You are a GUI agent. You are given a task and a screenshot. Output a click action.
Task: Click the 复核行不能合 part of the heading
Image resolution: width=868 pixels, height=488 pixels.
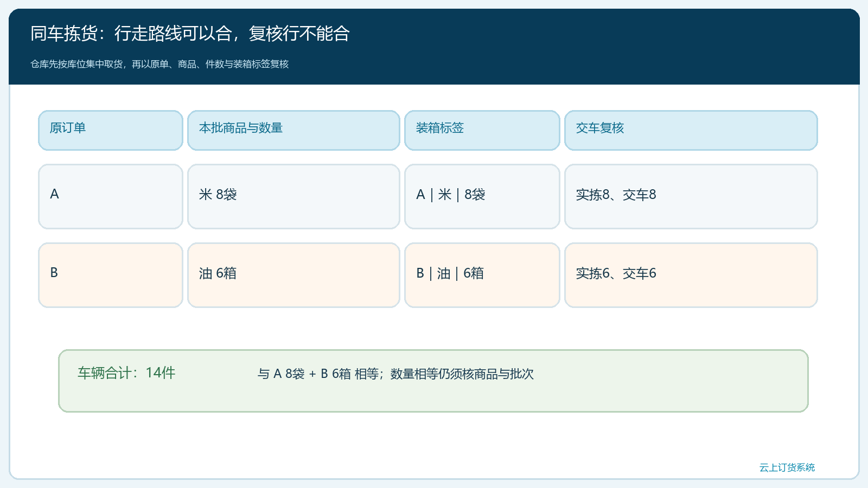coord(299,34)
